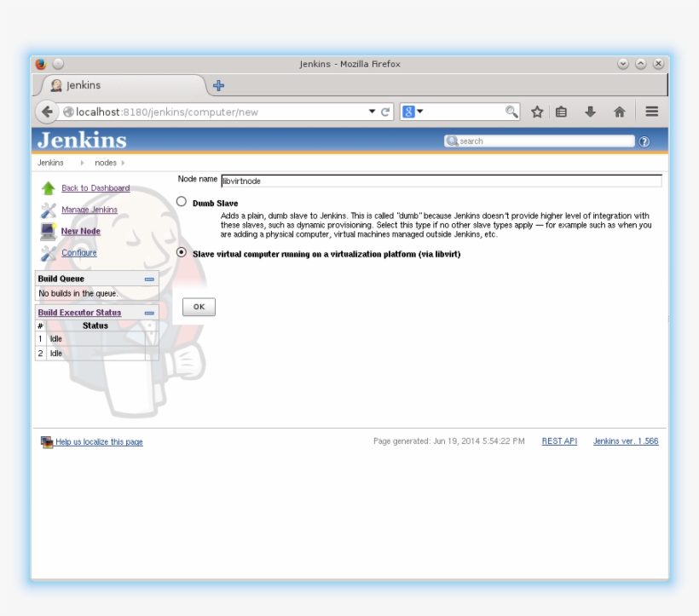The height and width of the screenshot is (616, 699).
Task: Click the Jenkins breadcrumb item
Action: (50, 163)
